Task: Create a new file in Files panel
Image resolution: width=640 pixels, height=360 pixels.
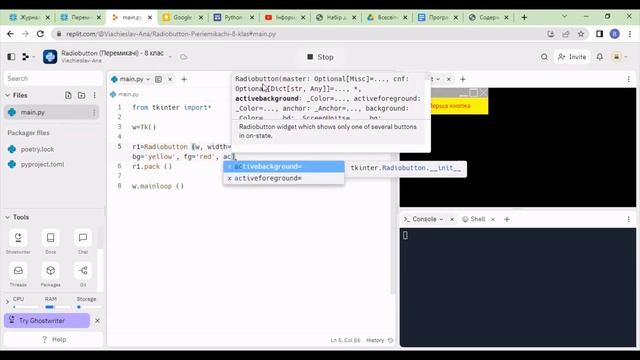Action: (x=68, y=95)
